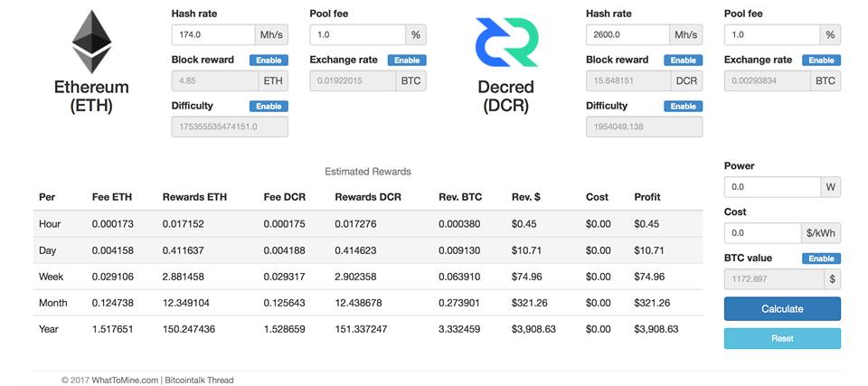Screen dimensions: 868x386
Task: Click the Profit column header
Action: click(x=647, y=197)
